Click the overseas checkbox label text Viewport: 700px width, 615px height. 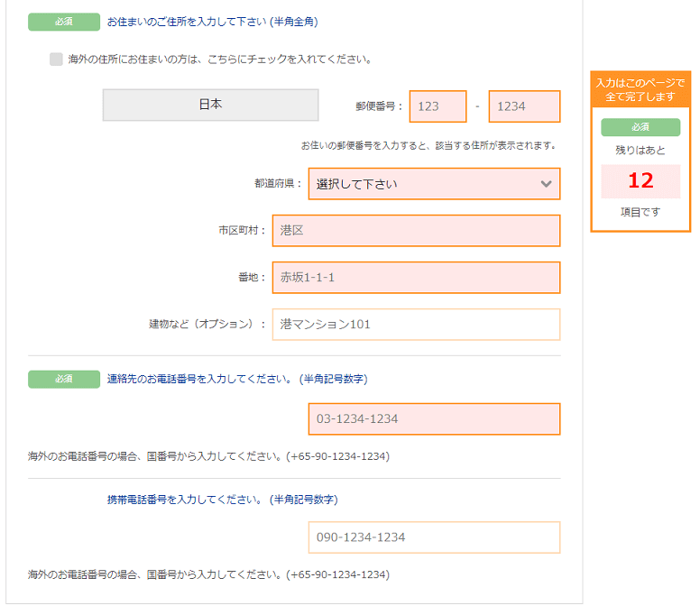pyautogui.click(x=220, y=60)
